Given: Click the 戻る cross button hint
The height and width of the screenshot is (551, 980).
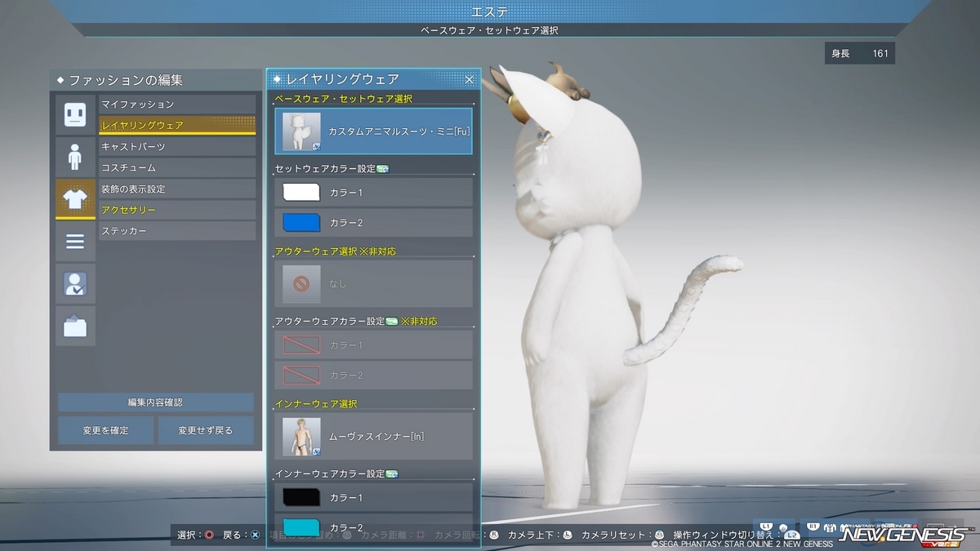Looking at the screenshot, I should pos(242,535).
